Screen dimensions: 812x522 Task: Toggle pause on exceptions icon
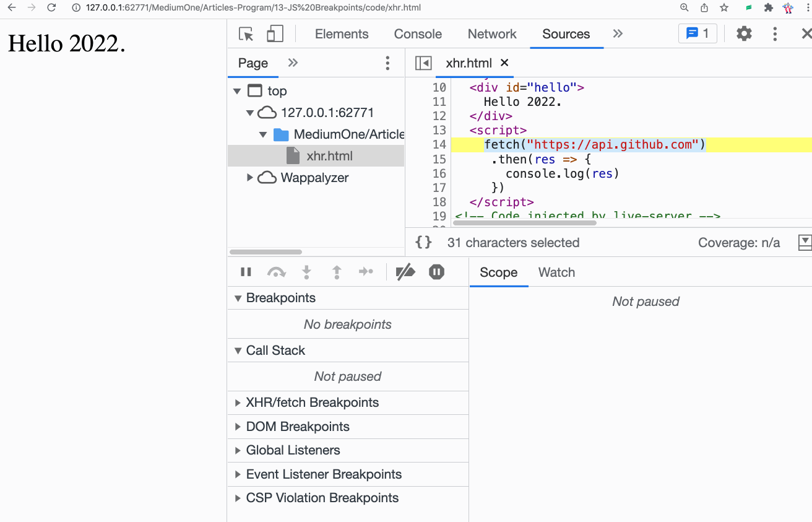[436, 272]
